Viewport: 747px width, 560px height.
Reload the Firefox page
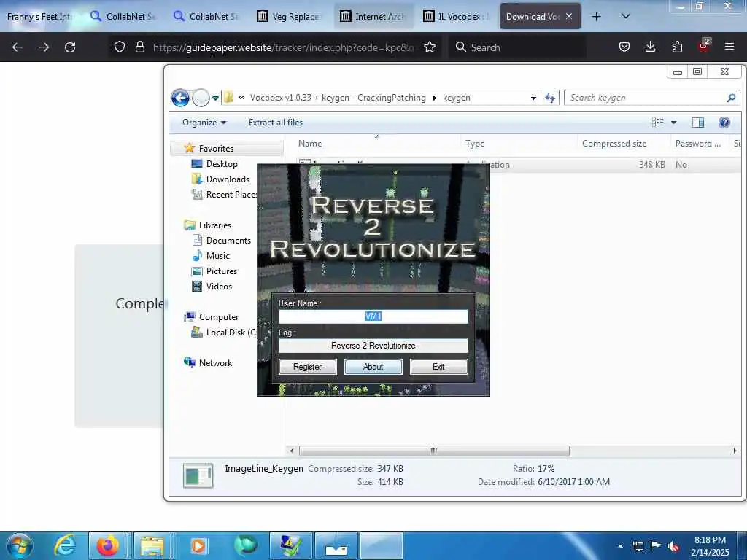(70, 47)
